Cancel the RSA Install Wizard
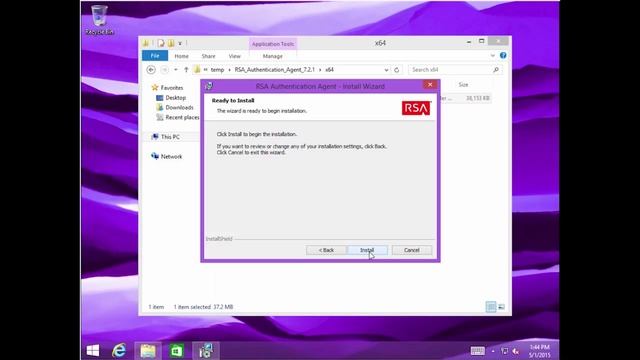This screenshot has width=640, height=360. coord(411,250)
